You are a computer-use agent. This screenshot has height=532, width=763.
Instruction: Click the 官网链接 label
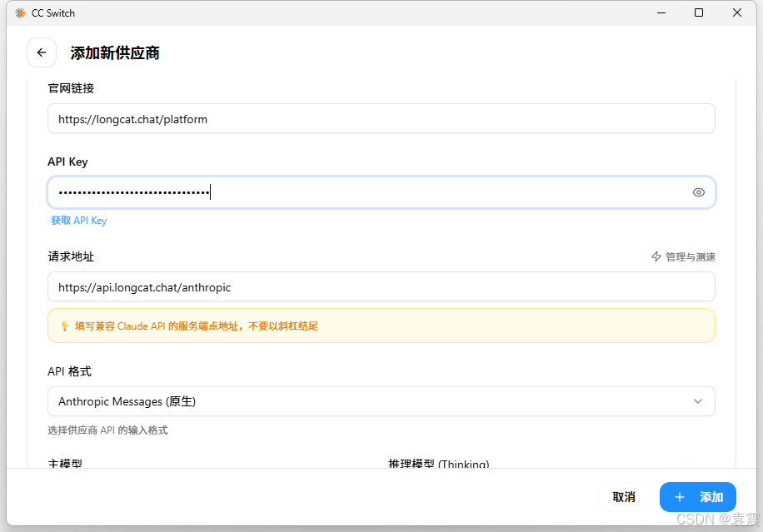point(71,88)
